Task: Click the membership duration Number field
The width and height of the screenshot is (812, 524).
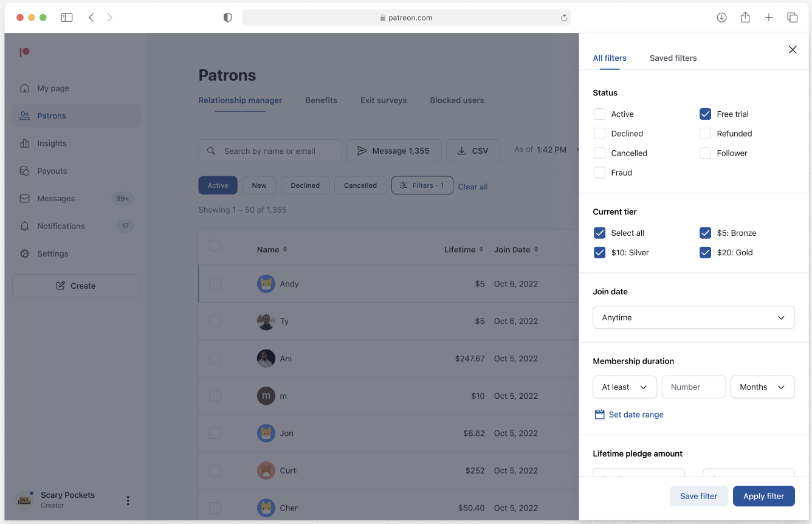Action: 693,387
